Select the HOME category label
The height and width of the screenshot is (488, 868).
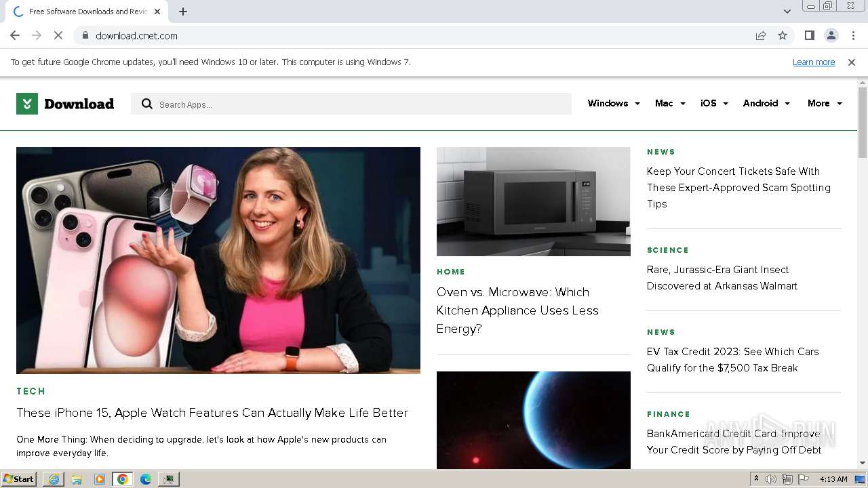[x=451, y=272]
